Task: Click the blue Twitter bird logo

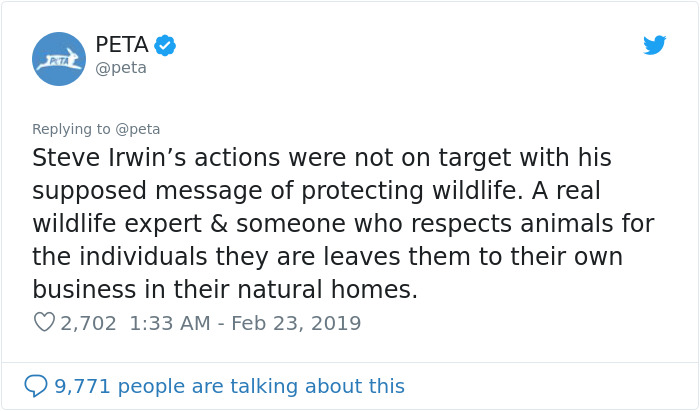Action: pos(655,45)
